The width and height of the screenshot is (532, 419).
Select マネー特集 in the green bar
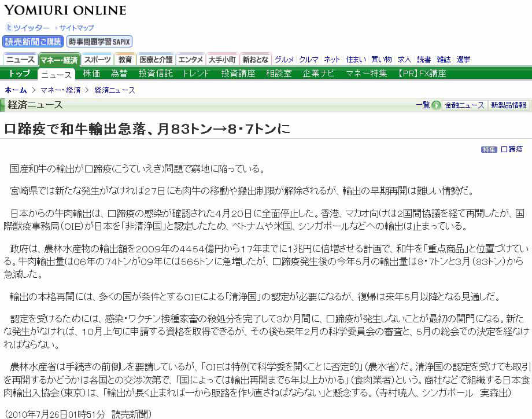(x=366, y=73)
